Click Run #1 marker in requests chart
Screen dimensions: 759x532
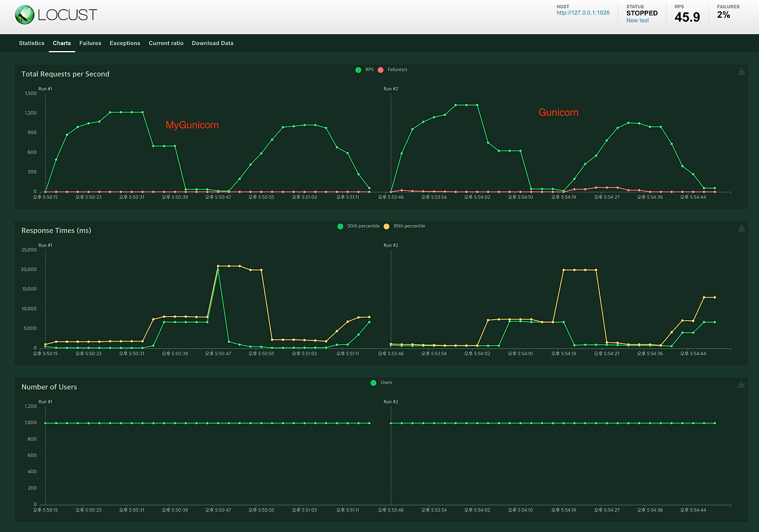coord(45,89)
